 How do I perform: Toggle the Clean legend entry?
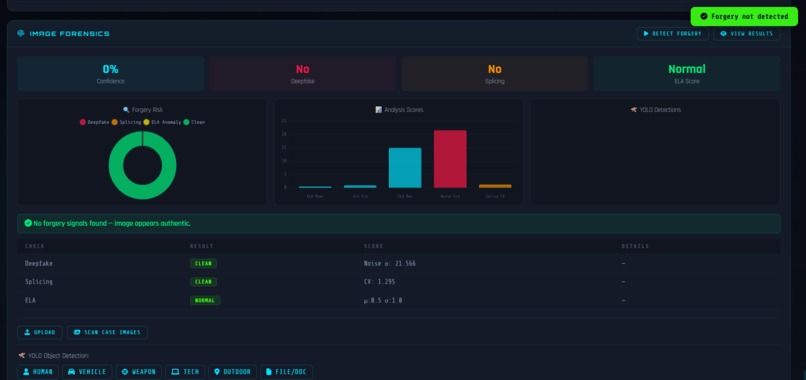click(194, 122)
